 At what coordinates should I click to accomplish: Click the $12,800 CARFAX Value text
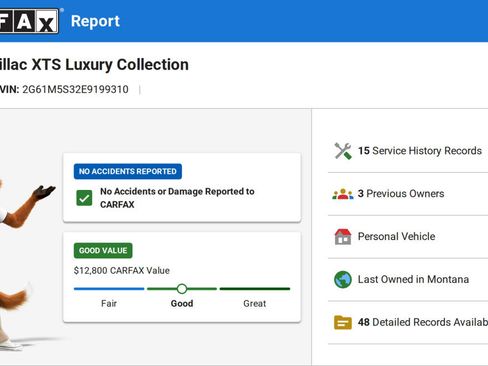[122, 270]
